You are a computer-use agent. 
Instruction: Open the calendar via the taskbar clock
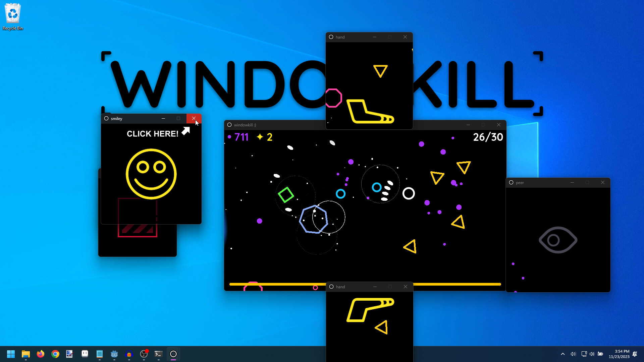click(620, 354)
